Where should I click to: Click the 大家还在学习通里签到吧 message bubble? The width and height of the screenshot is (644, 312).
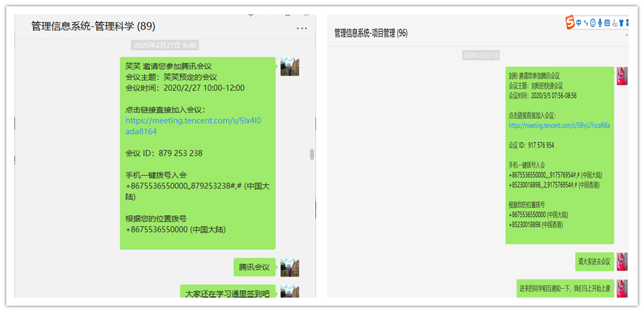pyautogui.click(x=227, y=293)
